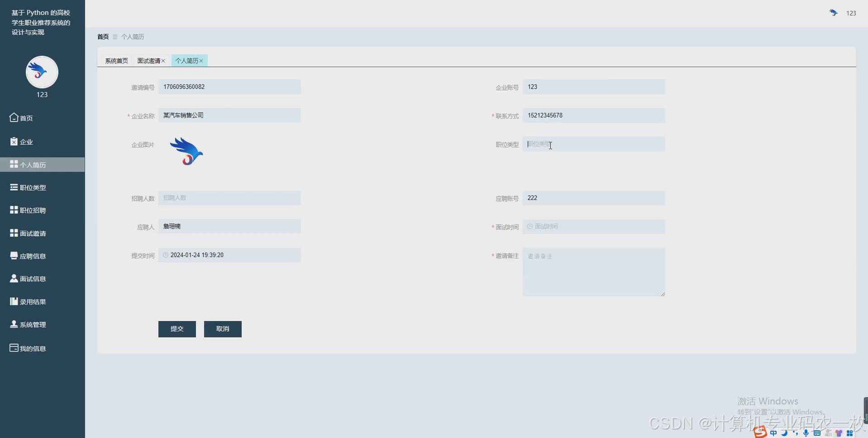Open the 提交时间 date-time picker
Image resolution: width=868 pixels, height=438 pixels.
(229, 255)
